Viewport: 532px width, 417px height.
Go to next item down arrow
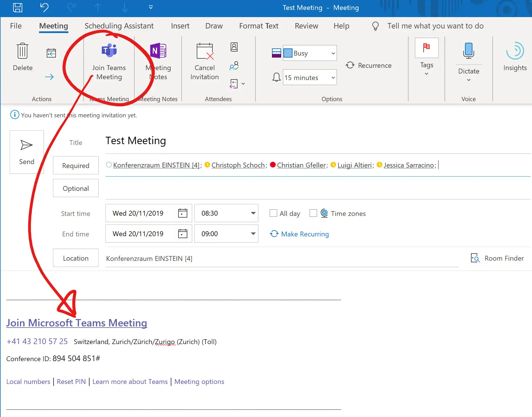(x=124, y=8)
